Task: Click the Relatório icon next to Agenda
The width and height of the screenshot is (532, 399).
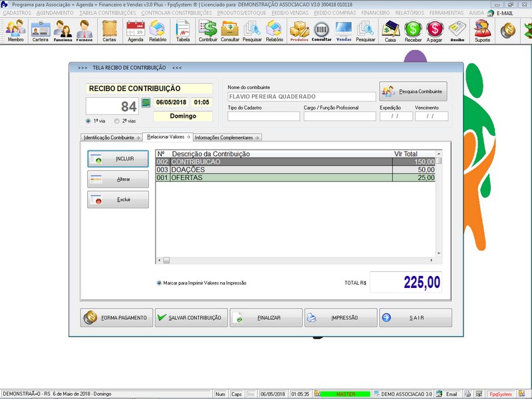Action: coord(158,31)
